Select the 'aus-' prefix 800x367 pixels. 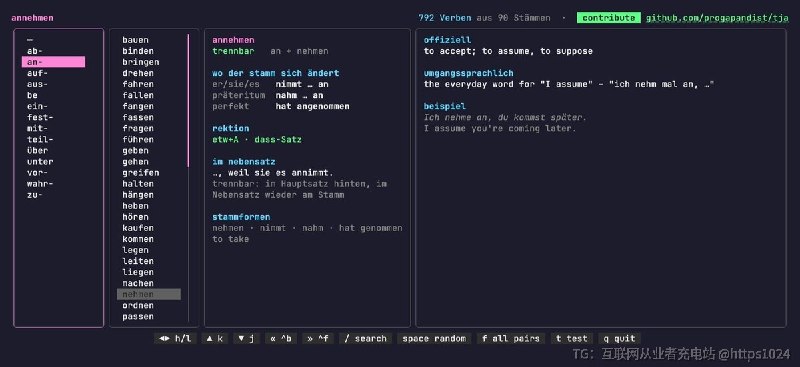[37, 84]
